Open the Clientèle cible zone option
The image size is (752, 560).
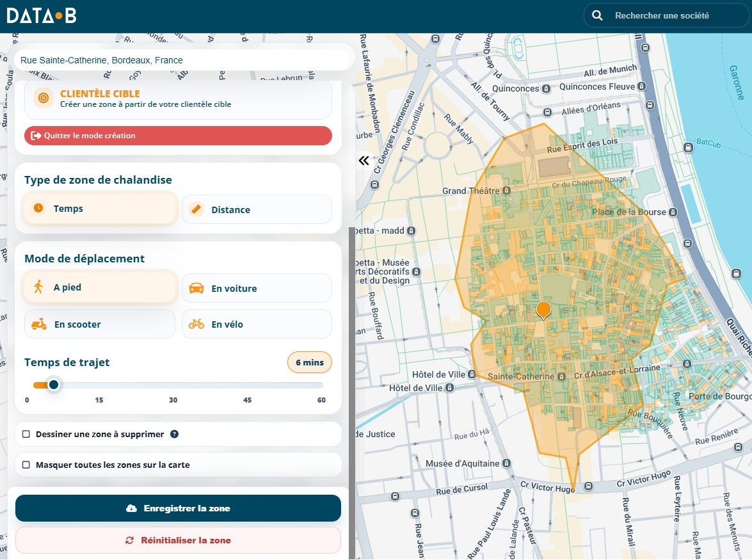point(178,99)
